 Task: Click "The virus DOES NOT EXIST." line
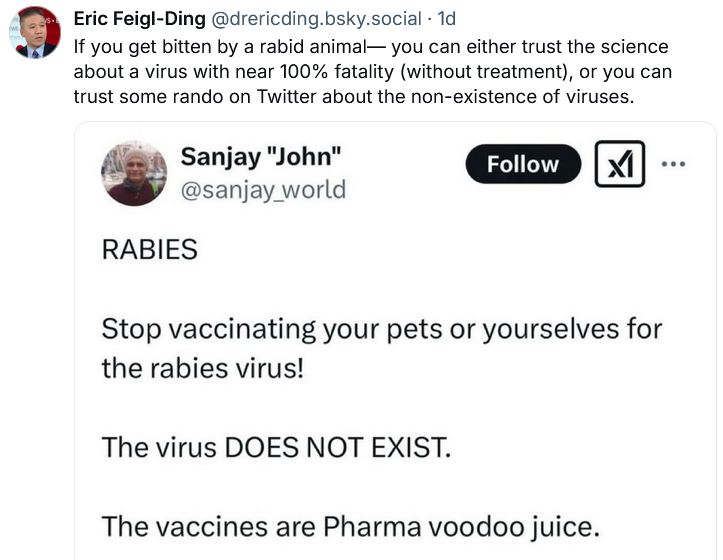pyautogui.click(x=276, y=447)
